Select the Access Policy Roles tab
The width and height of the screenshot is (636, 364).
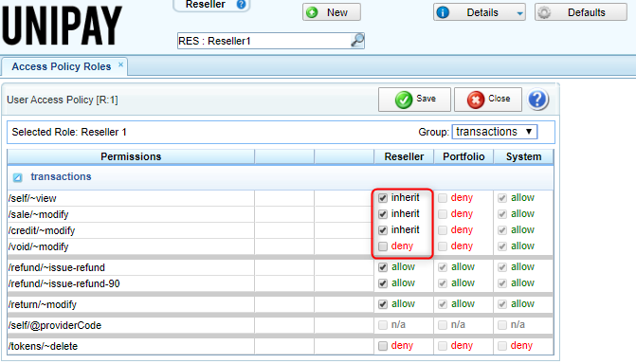tap(62, 66)
